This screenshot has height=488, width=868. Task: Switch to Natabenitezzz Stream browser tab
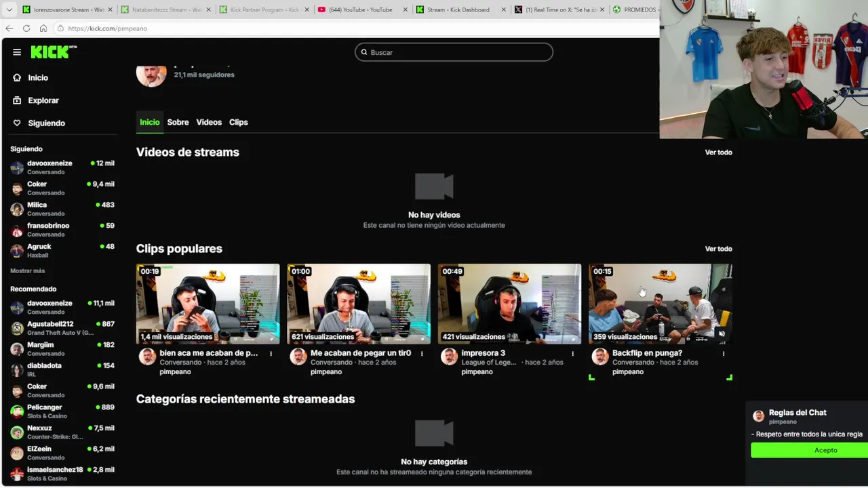pyautogui.click(x=166, y=9)
